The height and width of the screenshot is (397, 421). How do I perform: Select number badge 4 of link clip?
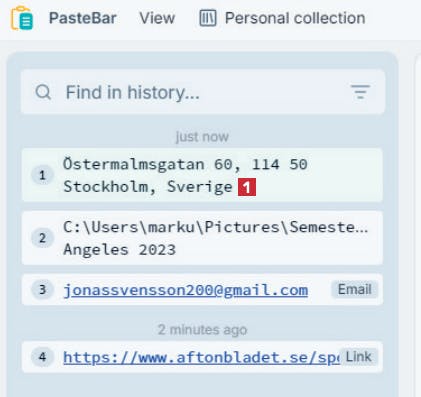tap(42, 357)
